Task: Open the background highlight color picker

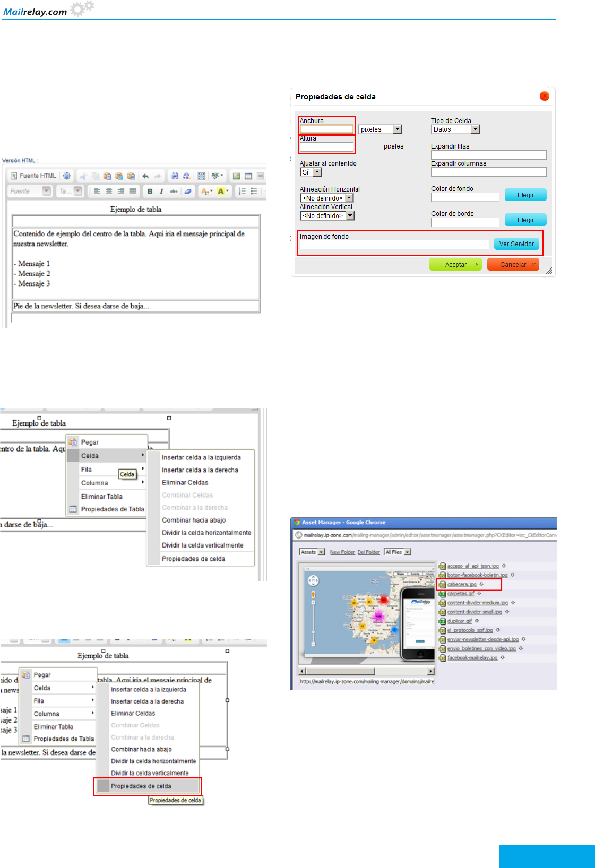Action: [x=223, y=191]
